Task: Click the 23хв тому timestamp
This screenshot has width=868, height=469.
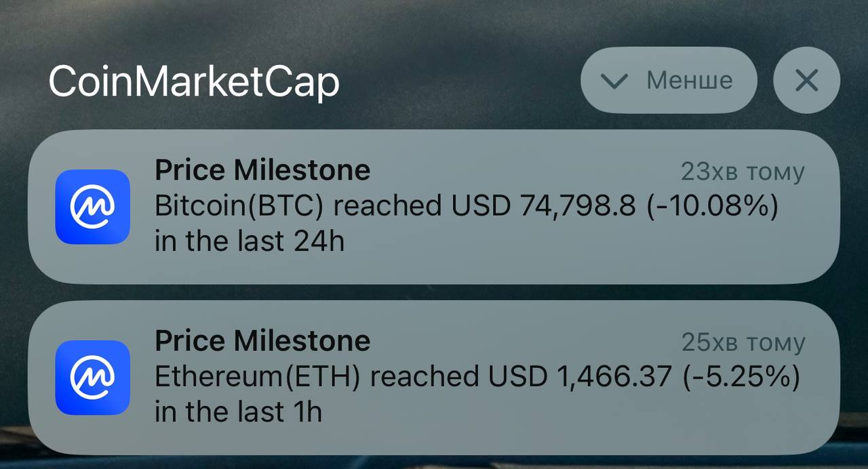Action: coord(743,172)
